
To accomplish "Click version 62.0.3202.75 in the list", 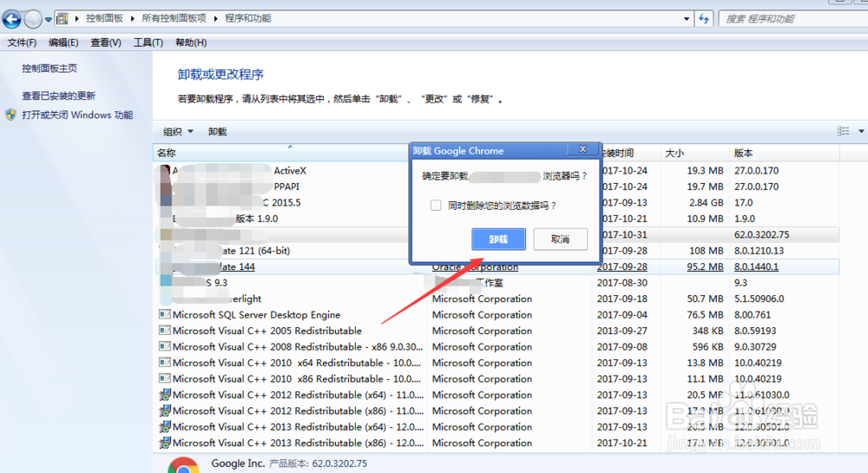I will coord(762,234).
